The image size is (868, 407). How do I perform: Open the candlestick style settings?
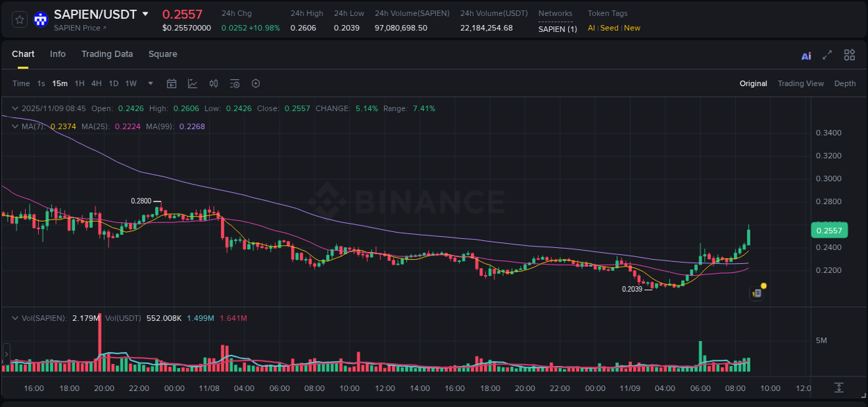point(213,83)
